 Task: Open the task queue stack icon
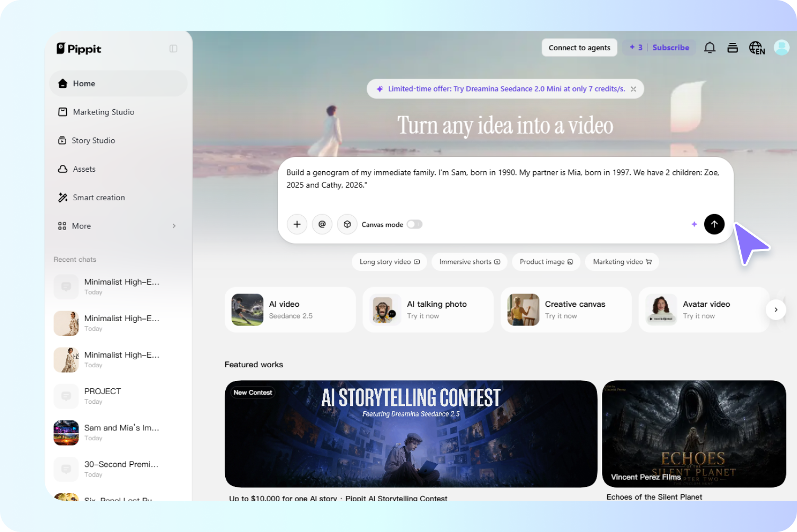pyautogui.click(x=732, y=48)
